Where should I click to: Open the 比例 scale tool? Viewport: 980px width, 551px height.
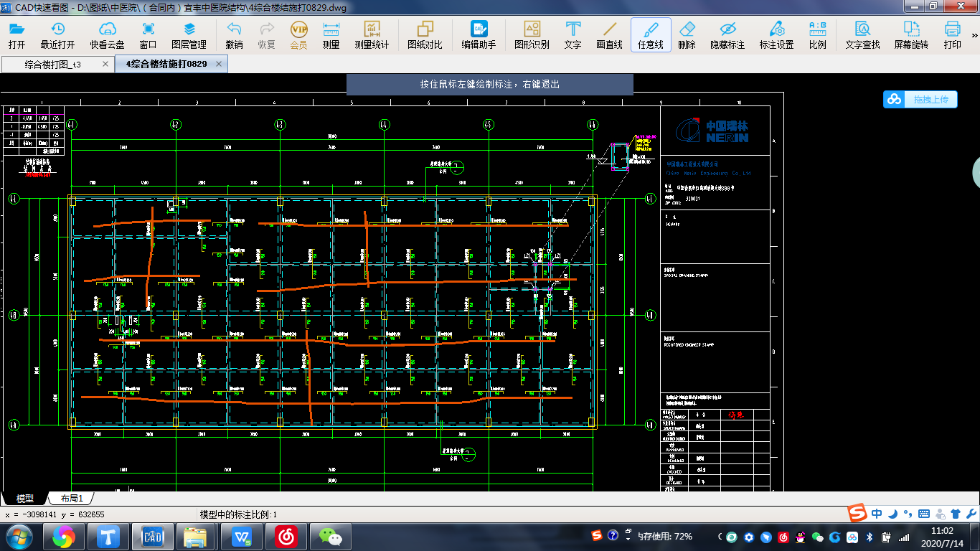pyautogui.click(x=817, y=35)
